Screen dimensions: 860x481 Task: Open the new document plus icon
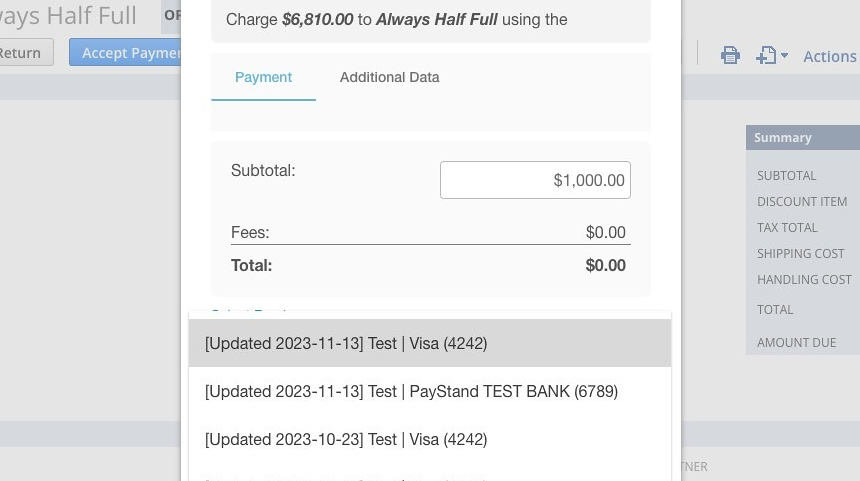point(766,55)
